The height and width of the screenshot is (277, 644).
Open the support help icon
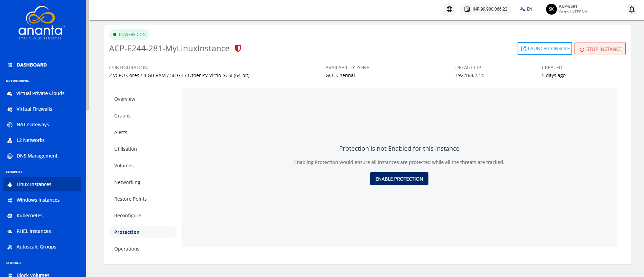(x=449, y=9)
